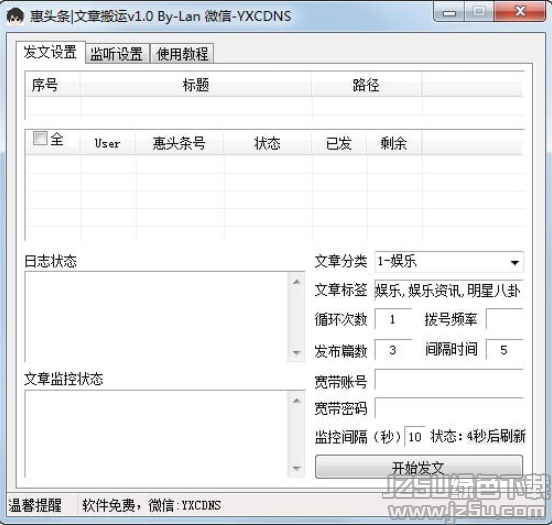Switch to the 发文设置 tab

coord(50,52)
